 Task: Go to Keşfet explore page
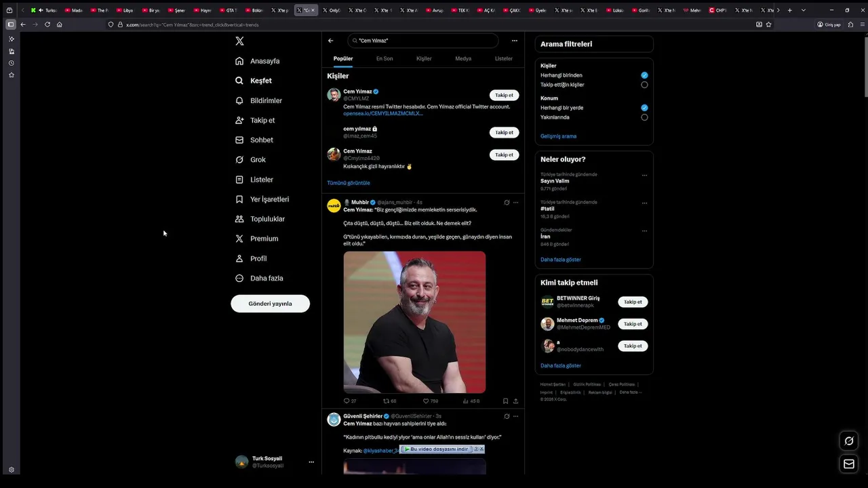click(x=254, y=81)
